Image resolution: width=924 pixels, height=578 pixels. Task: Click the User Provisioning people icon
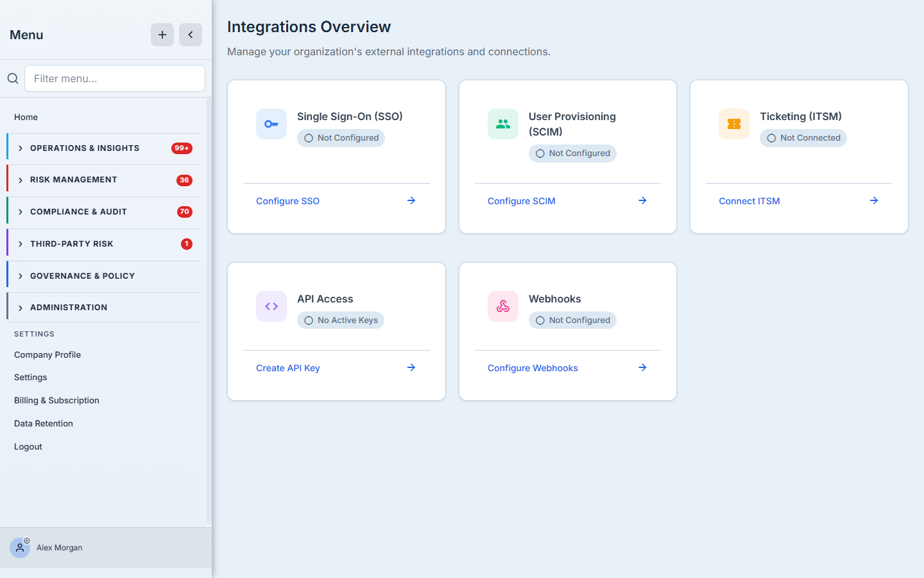[x=503, y=124]
